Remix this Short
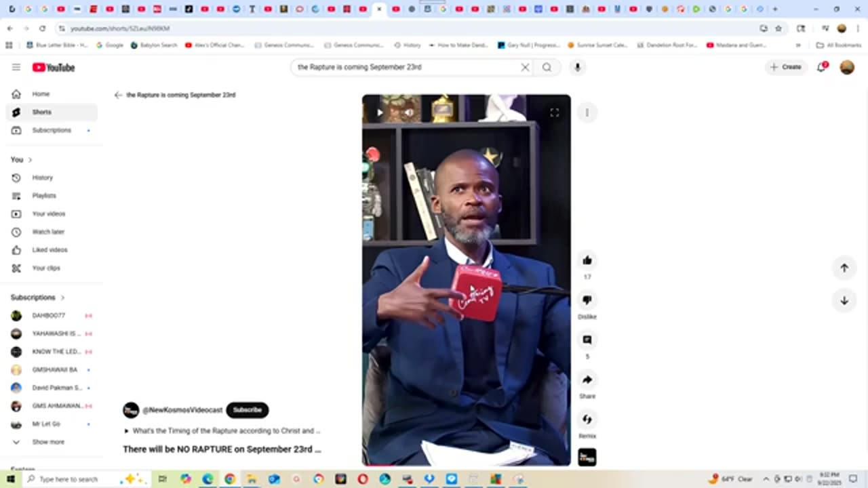Screen dimensions: 868x488 pos(587,420)
